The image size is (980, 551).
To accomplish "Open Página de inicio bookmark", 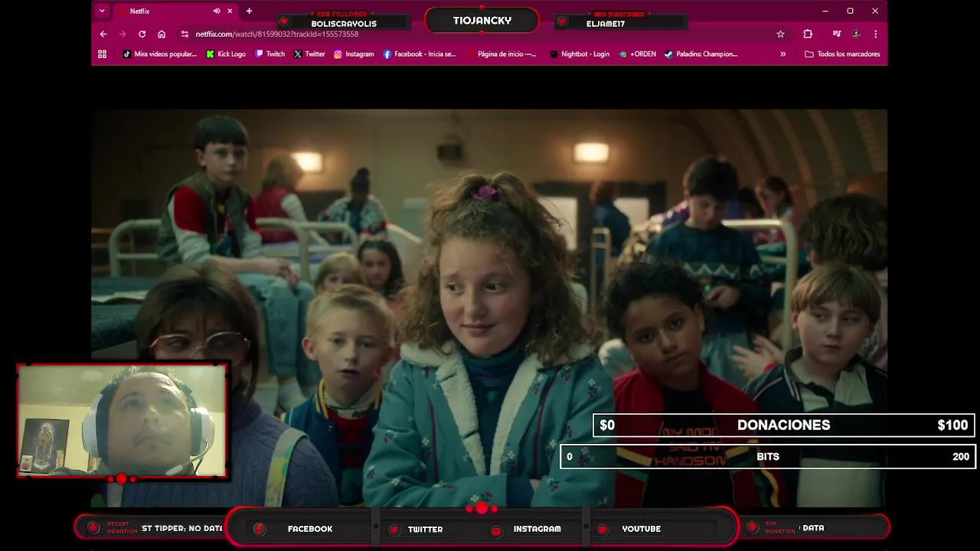I will (x=501, y=54).
